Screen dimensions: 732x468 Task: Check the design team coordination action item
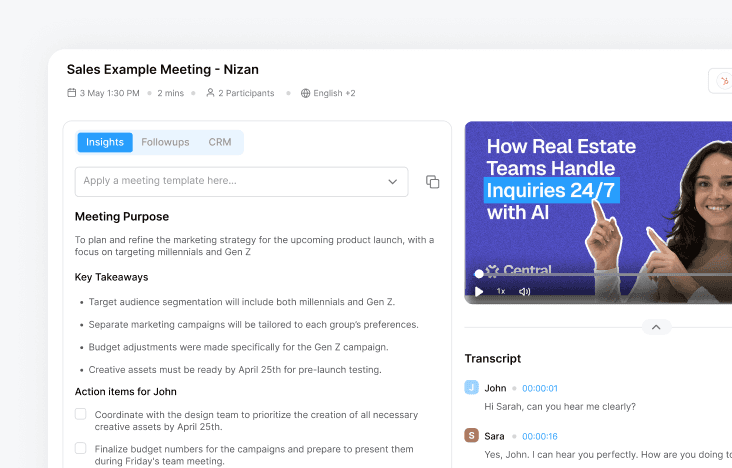tap(80, 414)
